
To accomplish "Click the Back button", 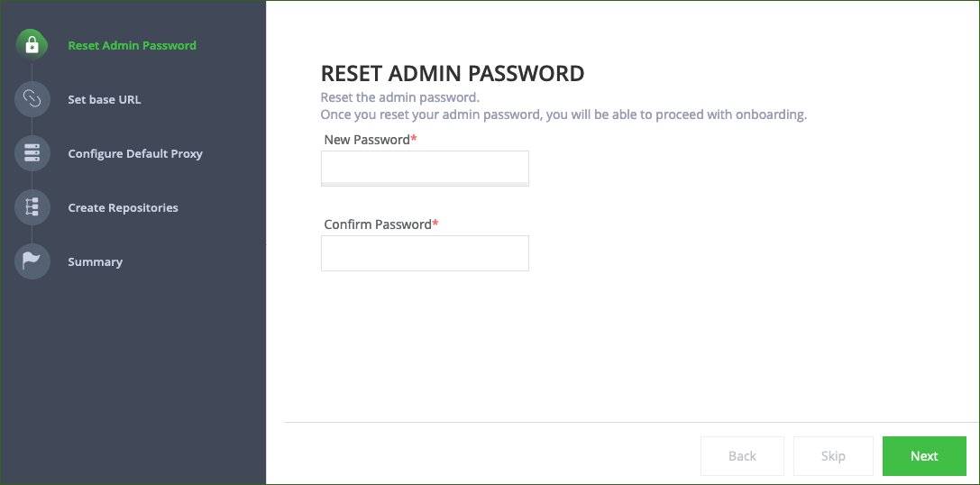I will [743, 456].
